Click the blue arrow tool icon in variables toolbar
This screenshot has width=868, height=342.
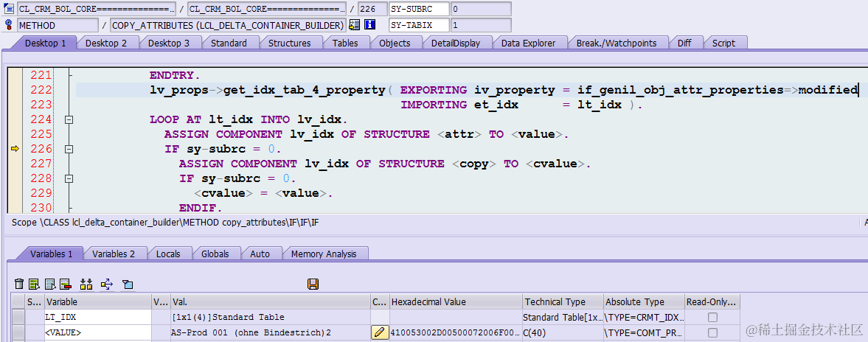click(107, 285)
